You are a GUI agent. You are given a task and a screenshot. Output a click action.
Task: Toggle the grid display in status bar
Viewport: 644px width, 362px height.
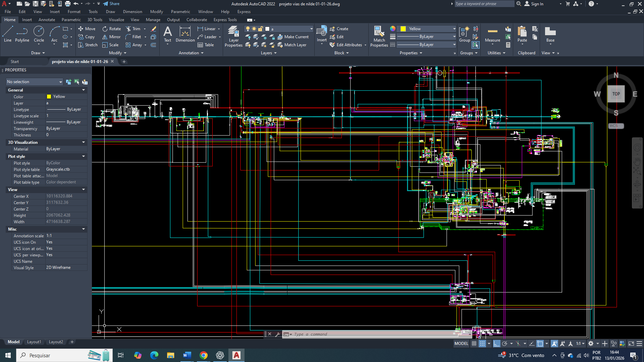click(x=474, y=344)
